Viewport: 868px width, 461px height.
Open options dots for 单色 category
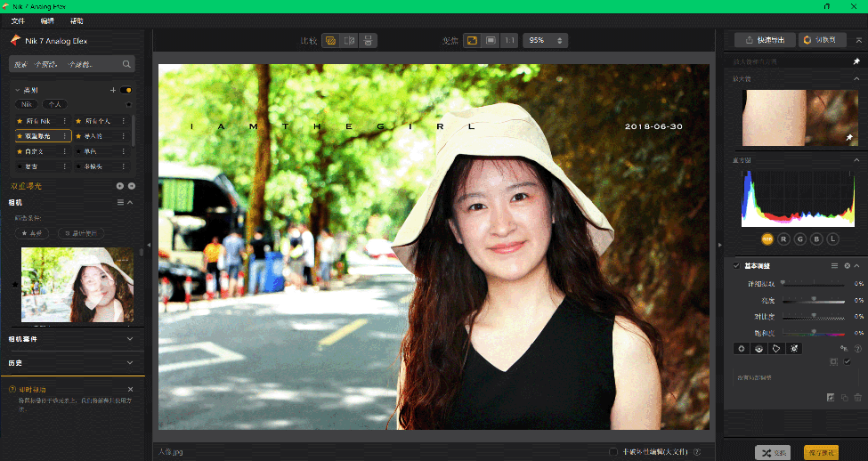[x=124, y=151]
